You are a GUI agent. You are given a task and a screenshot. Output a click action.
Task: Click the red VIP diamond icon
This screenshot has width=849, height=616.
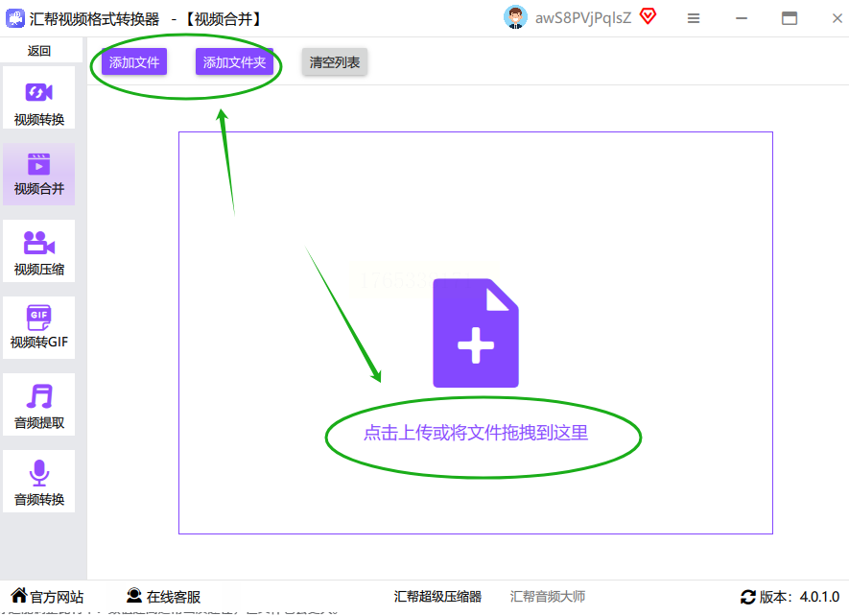[649, 17]
